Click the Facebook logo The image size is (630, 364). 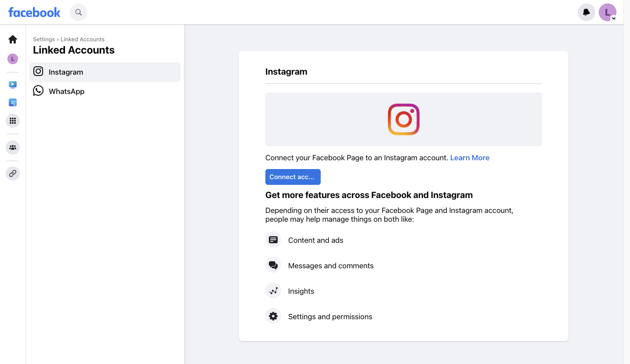pos(34,12)
